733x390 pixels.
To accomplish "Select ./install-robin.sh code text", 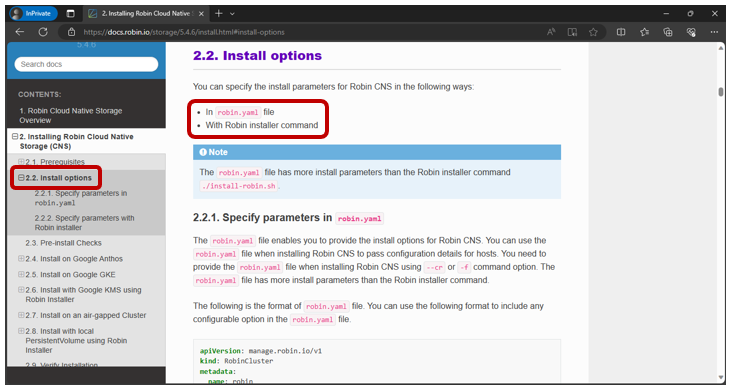I will click(239, 186).
